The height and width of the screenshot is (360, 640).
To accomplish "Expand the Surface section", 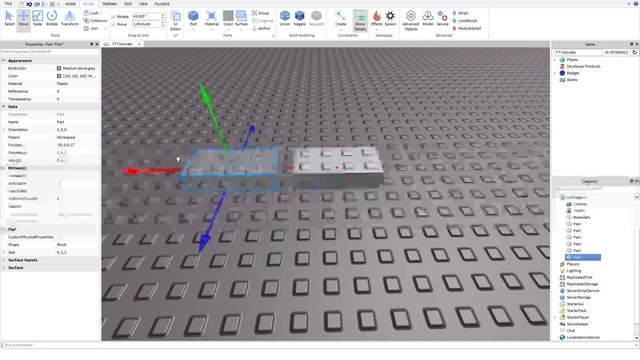I will coord(4,268).
